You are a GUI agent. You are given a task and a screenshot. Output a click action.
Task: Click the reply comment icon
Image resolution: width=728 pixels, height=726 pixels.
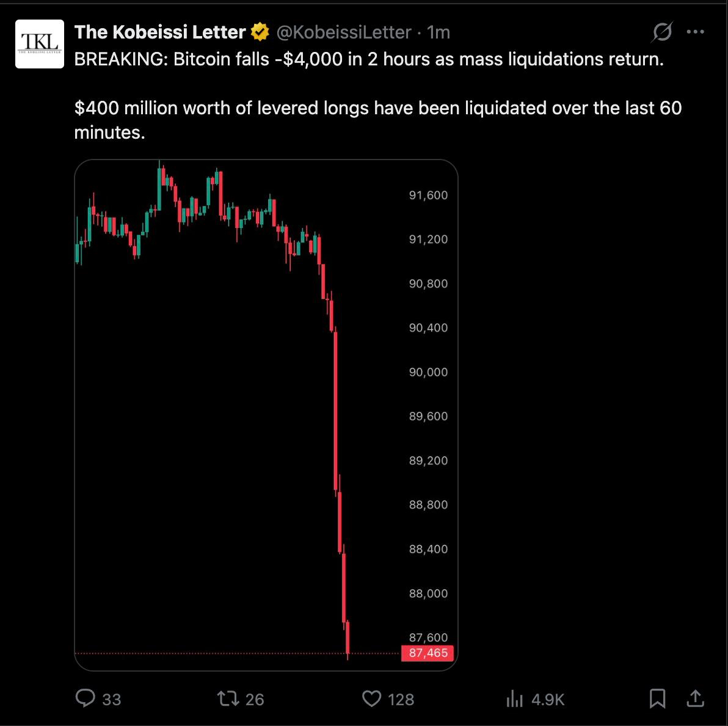pos(85,698)
